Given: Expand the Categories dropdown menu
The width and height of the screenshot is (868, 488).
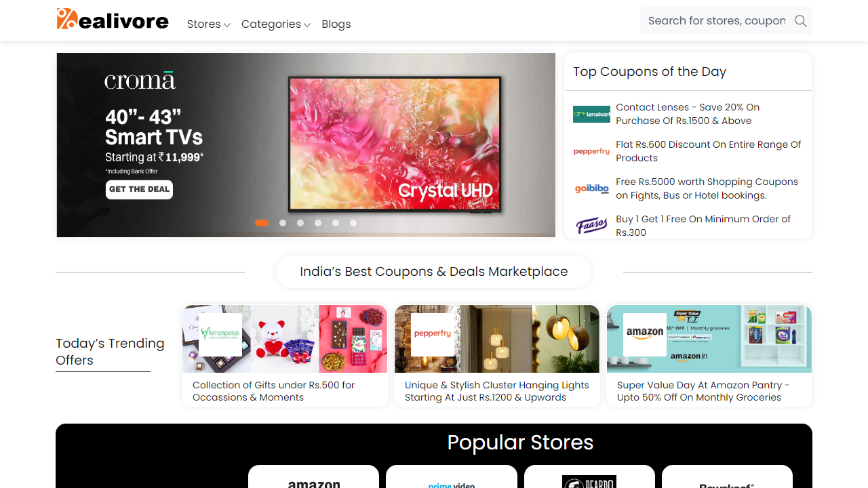Looking at the screenshot, I should click(275, 24).
